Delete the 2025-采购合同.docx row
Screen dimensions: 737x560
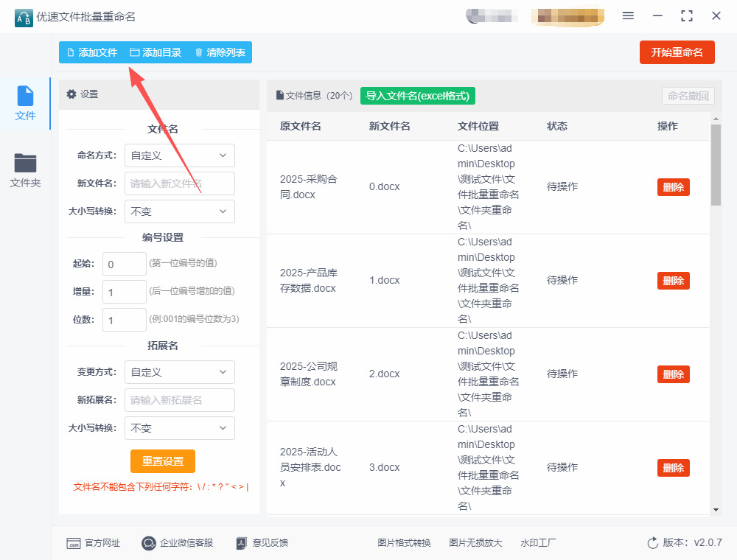[673, 187]
